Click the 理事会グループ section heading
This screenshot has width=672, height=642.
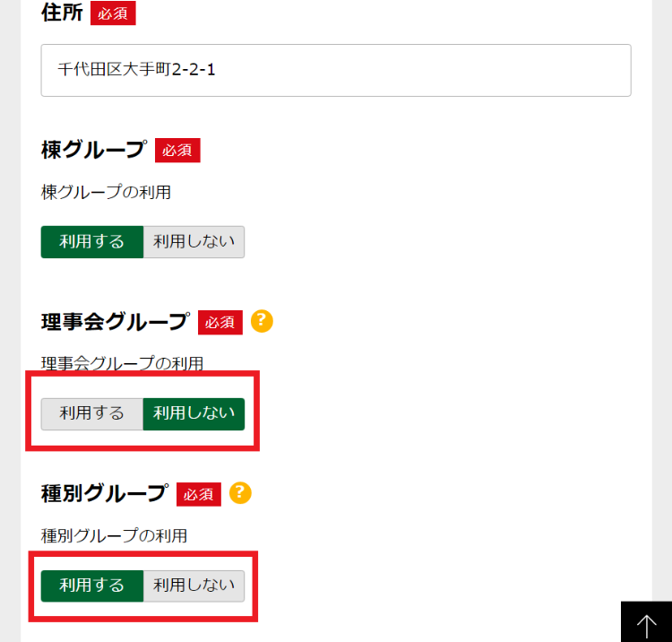point(116,322)
